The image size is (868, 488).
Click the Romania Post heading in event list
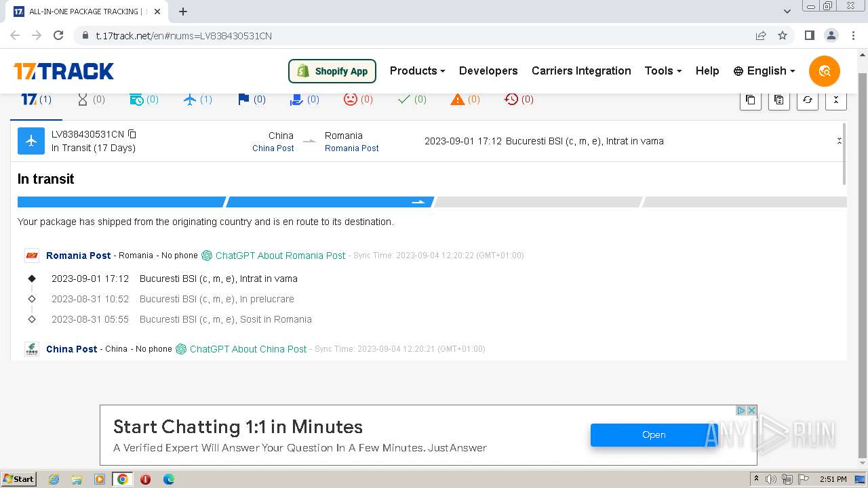click(x=79, y=256)
